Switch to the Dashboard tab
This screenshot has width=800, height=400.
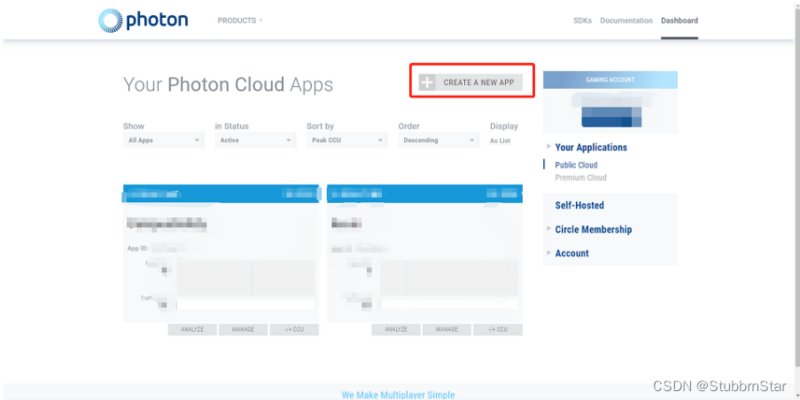pos(679,20)
